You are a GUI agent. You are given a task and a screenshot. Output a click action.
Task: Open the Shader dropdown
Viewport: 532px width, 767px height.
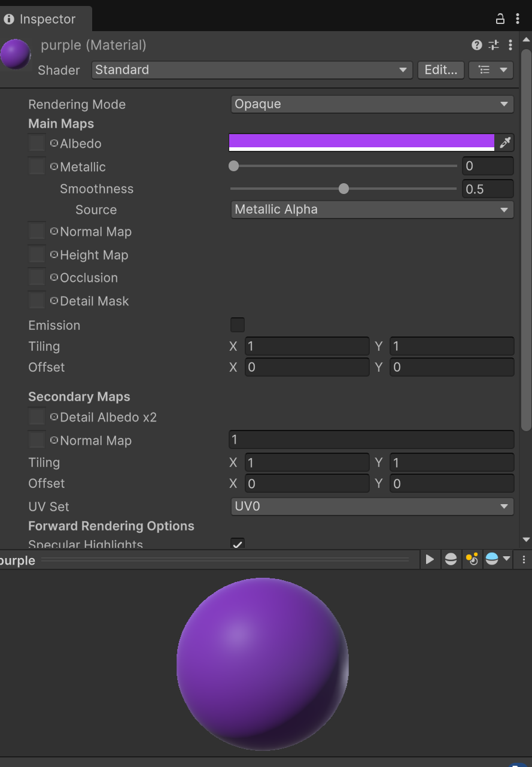click(x=252, y=70)
